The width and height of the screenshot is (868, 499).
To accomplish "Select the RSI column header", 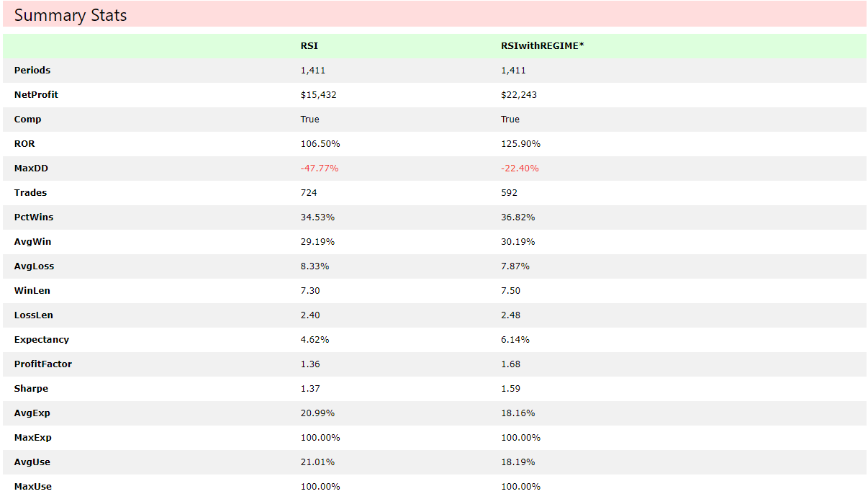I will coord(309,46).
